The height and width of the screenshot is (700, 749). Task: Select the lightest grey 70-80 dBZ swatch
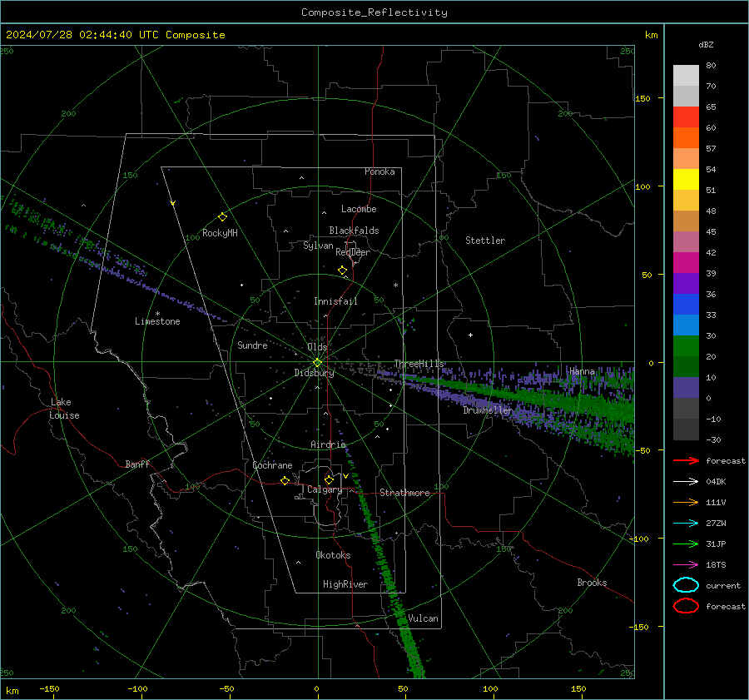[x=686, y=76]
